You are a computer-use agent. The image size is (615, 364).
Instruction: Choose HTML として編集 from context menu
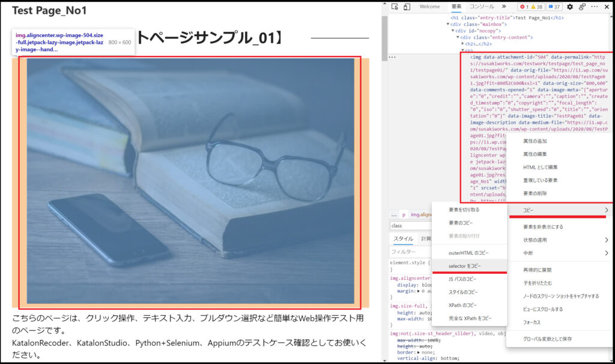click(x=540, y=167)
